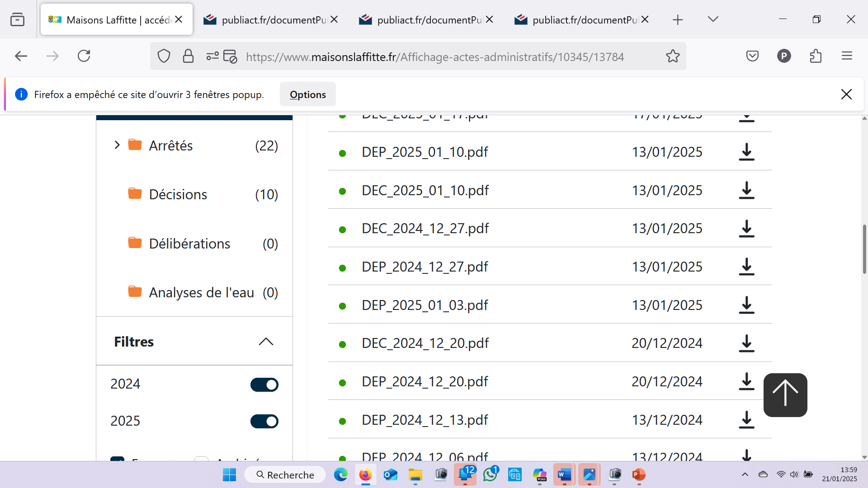This screenshot has height=488, width=868.
Task: Download DEP_2025_01_10.pdf file
Action: point(746,152)
